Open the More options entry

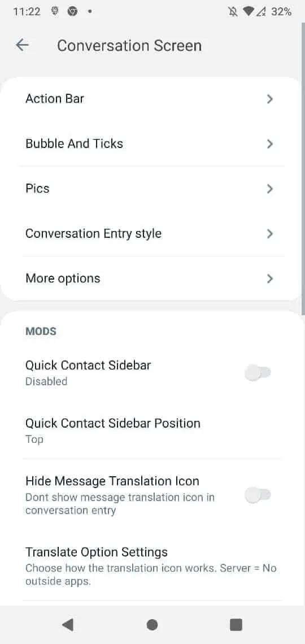[x=151, y=279]
